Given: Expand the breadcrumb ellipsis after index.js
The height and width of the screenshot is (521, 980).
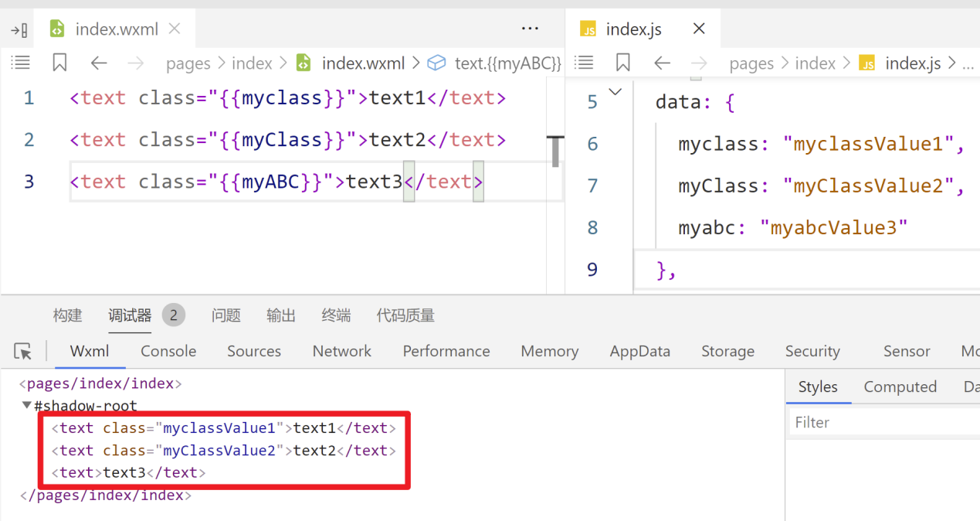Looking at the screenshot, I should click(x=968, y=63).
